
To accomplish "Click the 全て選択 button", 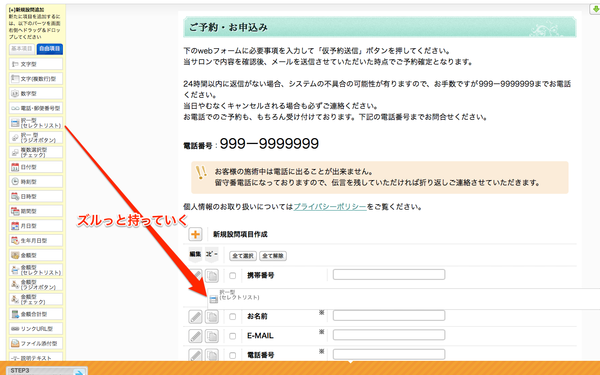I will [x=243, y=256].
